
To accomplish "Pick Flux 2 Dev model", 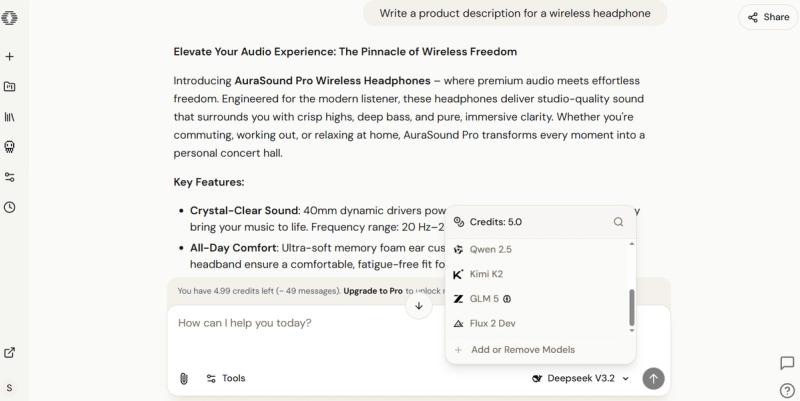I will pyautogui.click(x=492, y=323).
